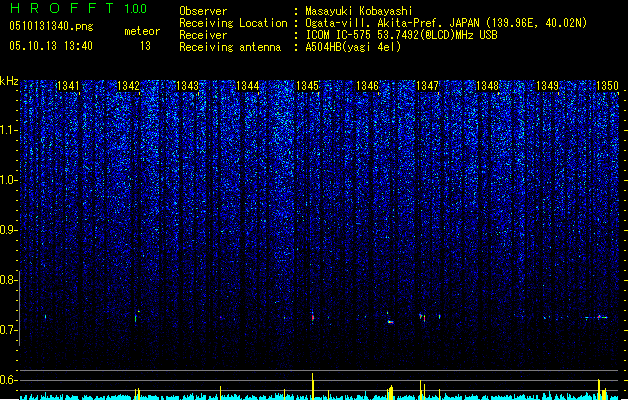Click the 1342 time marker
The width and height of the screenshot is (629, 400).
[128, 86]
